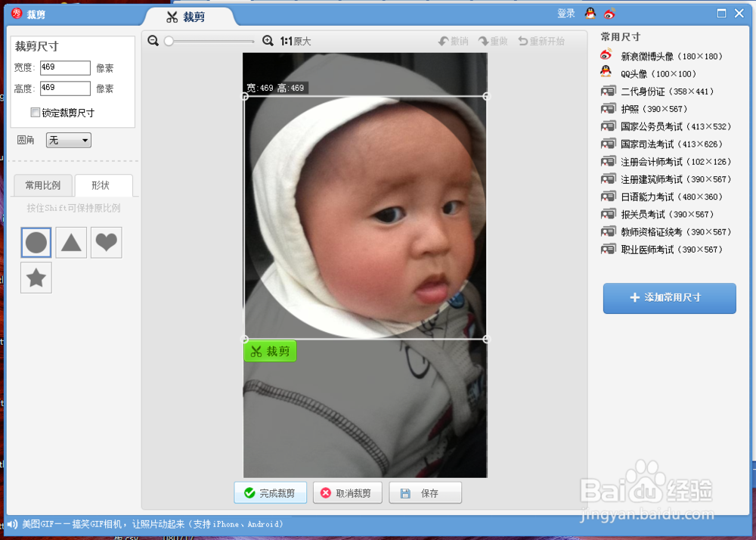Click the QQ penguin login icon
756x540 pixels.
[590, 14]
